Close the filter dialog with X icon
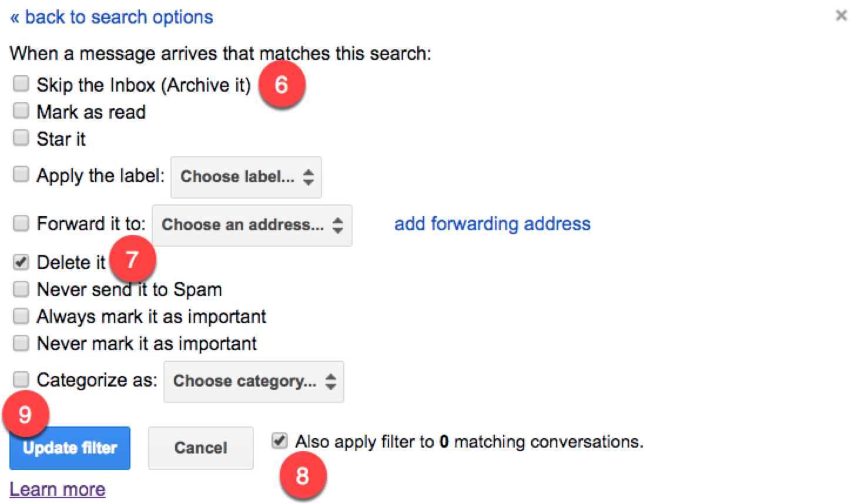Viewport: 858px width, 504px height. [x=841, y=16]
